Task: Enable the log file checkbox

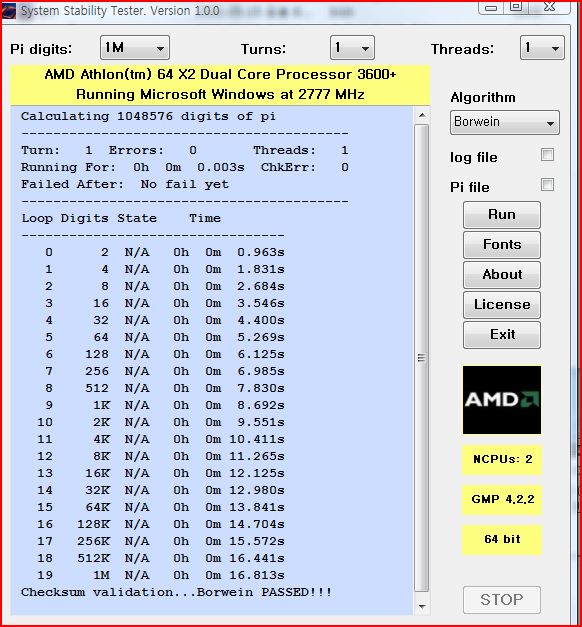Action: pos(547,154)
